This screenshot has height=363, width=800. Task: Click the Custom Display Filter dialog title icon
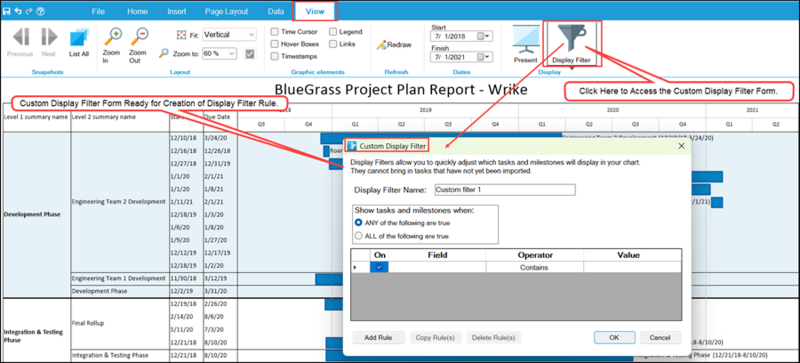click(x=352, y=146)
